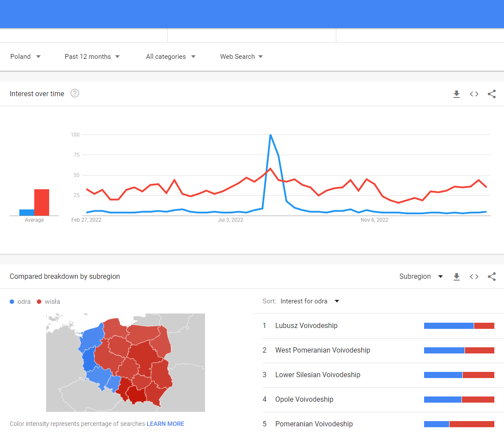This screenshot has width=504, height=436.
Task: Change Web Search to another search type
Action: (x=241, y=56)
